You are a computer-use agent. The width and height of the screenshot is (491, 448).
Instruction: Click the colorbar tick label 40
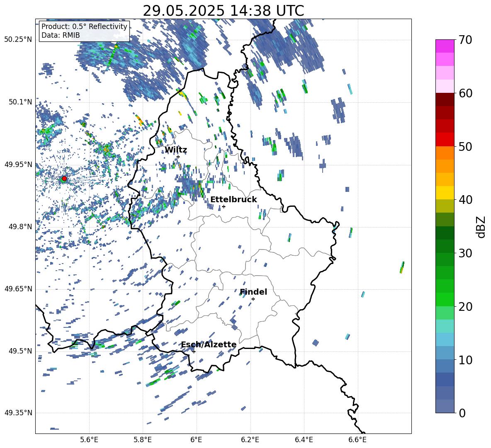[465, 200]
